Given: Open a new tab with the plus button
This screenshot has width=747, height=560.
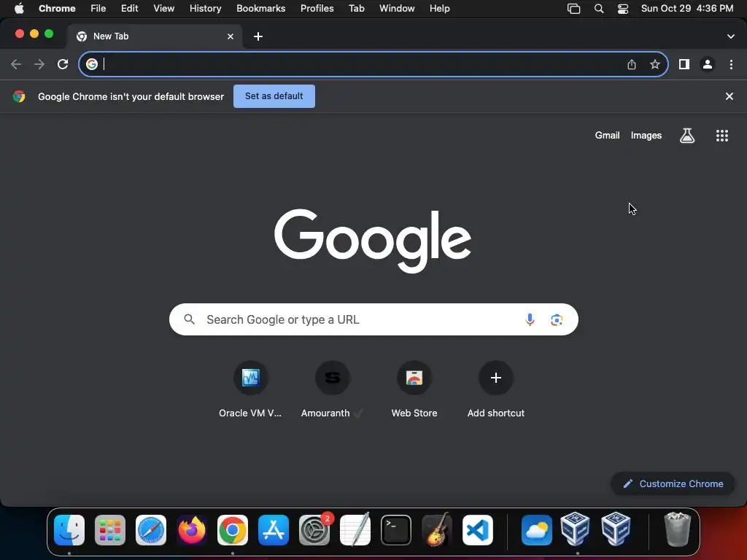Looking at the screenshot, I should [258, 36].
